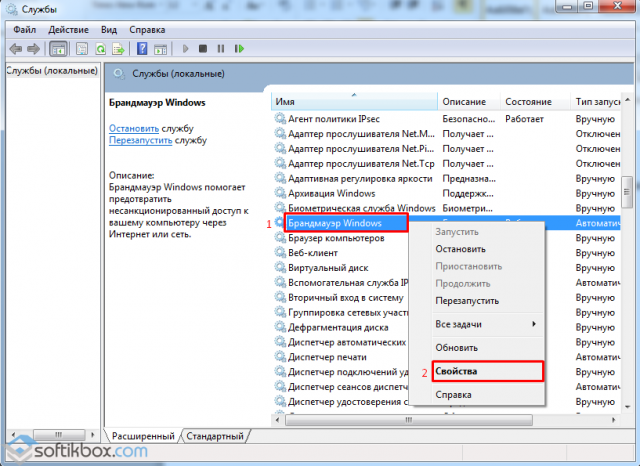
Task: Sort by the Тип запуска column header
Action: [595, 102]
